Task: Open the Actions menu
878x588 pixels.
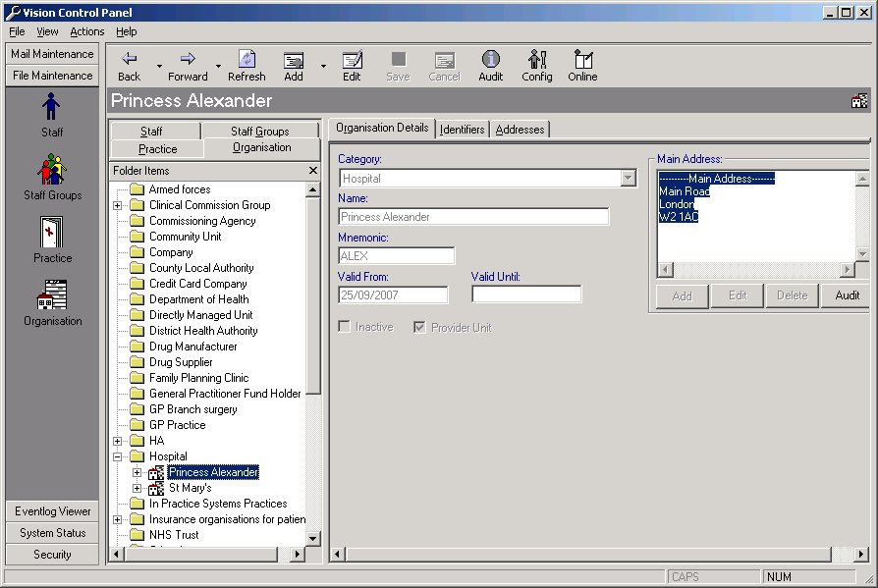Action: 86,31
